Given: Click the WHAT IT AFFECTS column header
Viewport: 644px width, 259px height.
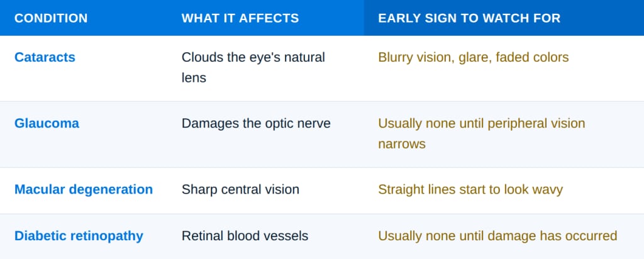Looking at the screenshot, I should coord(240,18).
